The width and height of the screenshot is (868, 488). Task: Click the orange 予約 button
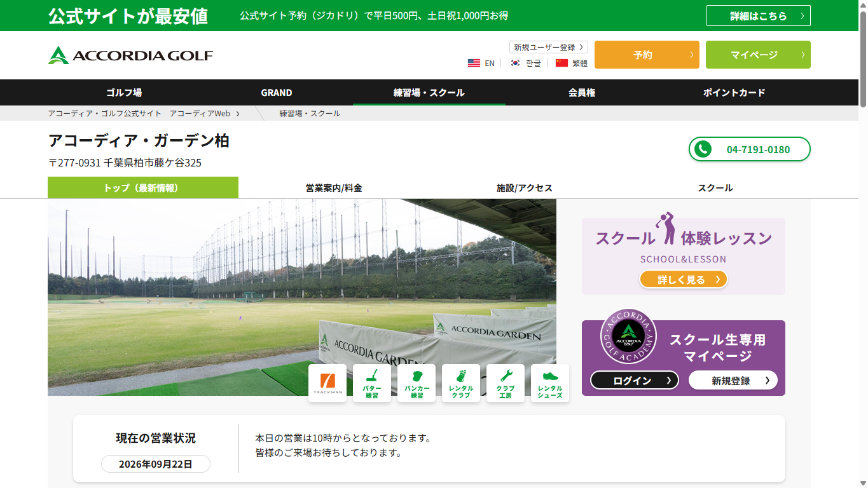click(x=647, y=55)
